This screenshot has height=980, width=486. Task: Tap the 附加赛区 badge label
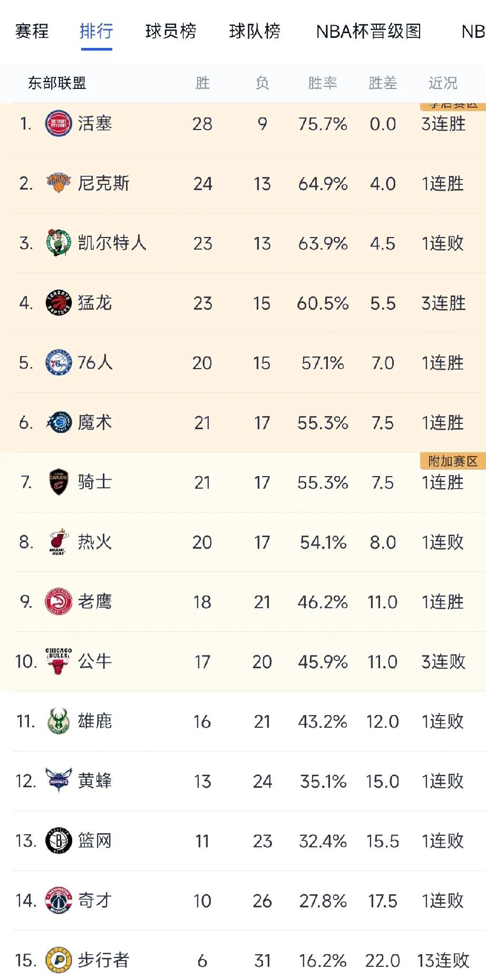click(x=453, y=461)
